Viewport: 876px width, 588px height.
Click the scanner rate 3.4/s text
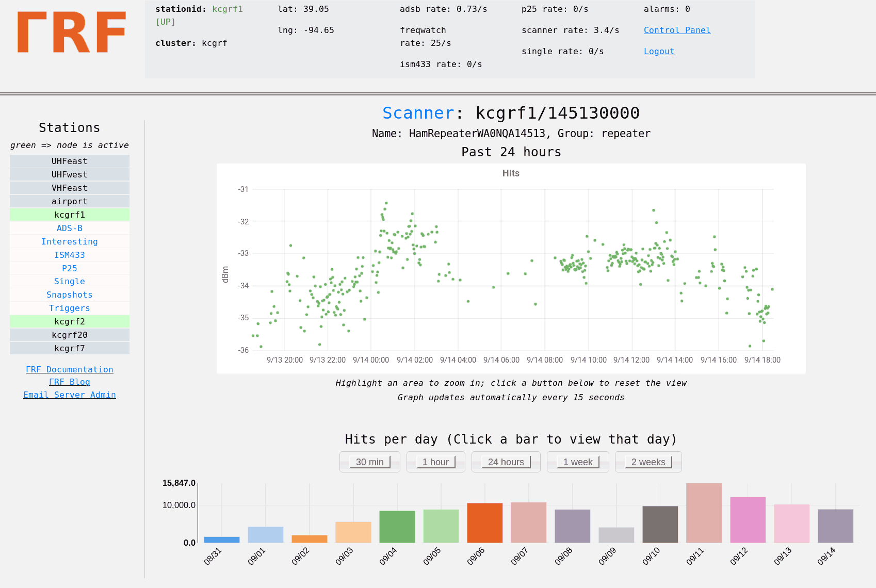point(571,30)
